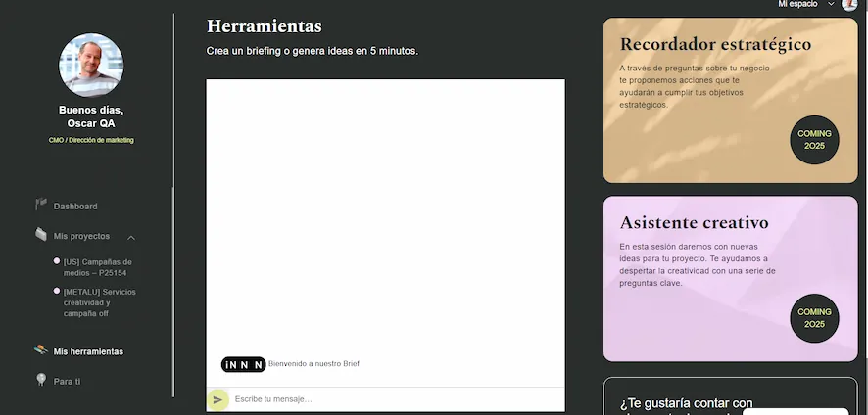Open the [METALU] Servicios creatividad project
The height and width of the screenshot is (415, 868).
click(x=99, y=302)
